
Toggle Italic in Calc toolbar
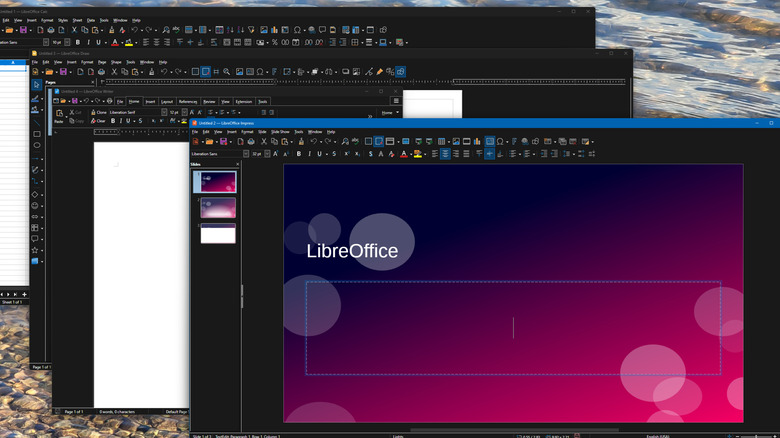coord(88,42)
